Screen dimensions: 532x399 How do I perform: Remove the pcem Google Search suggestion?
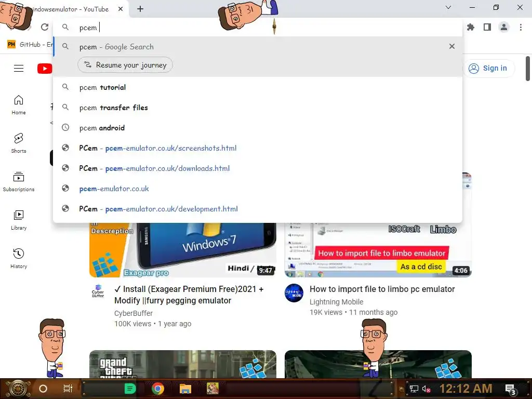pyautogui.click(x=452, y=46)
